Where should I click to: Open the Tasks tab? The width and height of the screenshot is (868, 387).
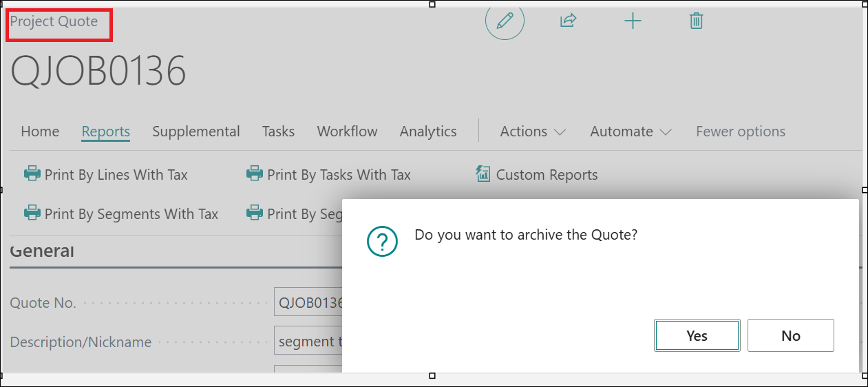(x=278, y=132)
